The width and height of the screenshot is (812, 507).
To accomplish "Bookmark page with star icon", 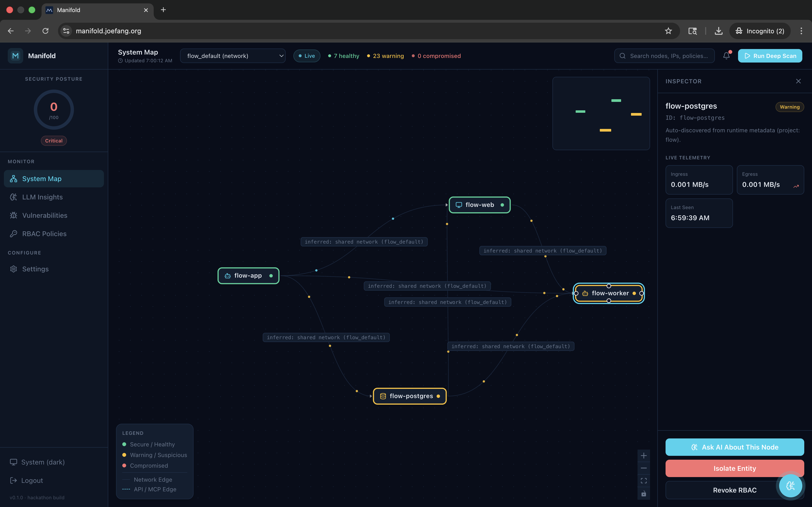I will pos(668,31).
